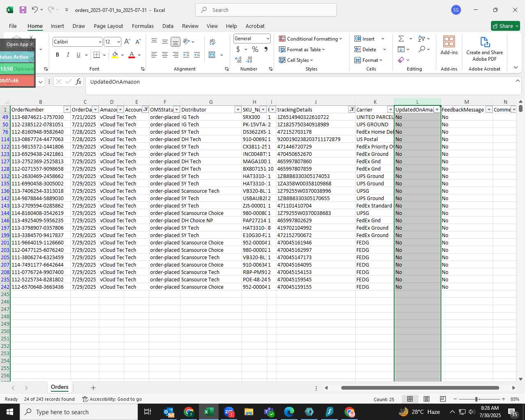
Task: Click AutoSum sigma icon
Action: pyautogui.click(x=401, y=39)
